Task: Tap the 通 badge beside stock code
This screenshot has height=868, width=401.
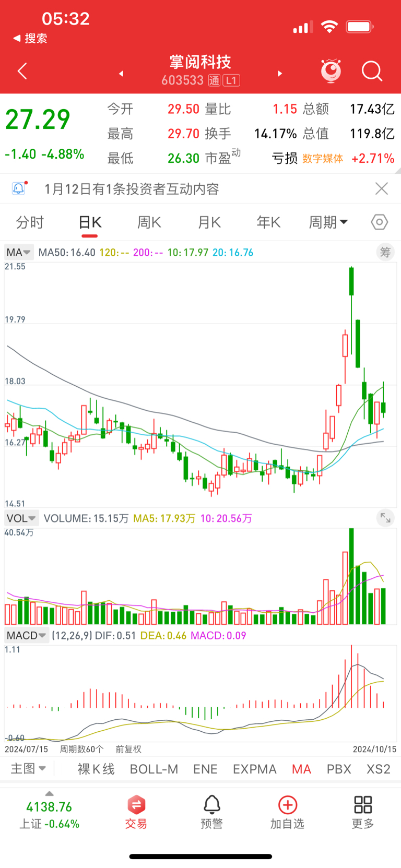Action: [x=214, y=80]
